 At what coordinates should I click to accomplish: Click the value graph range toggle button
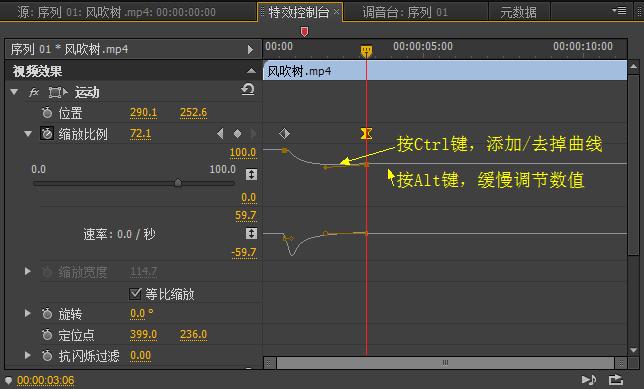(x=251, y=174)
